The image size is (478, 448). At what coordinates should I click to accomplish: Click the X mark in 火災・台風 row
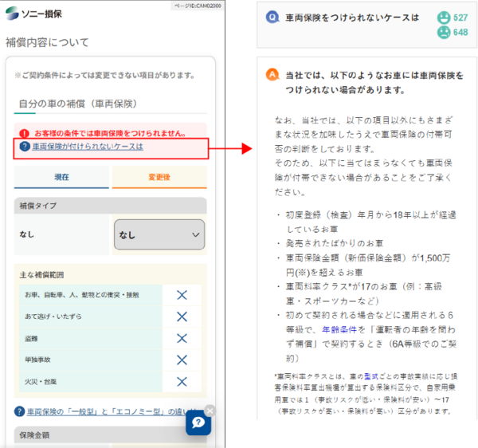click(x=182, y=382)
